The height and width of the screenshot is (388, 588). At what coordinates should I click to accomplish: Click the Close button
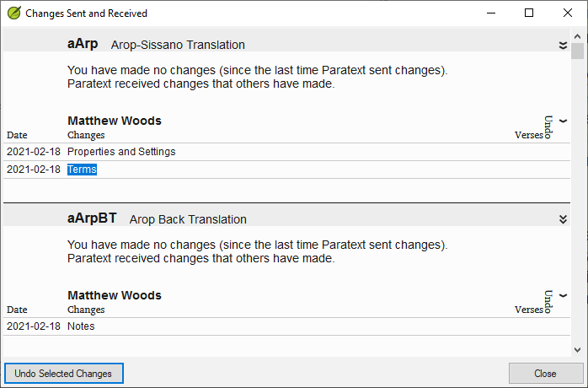546,374
